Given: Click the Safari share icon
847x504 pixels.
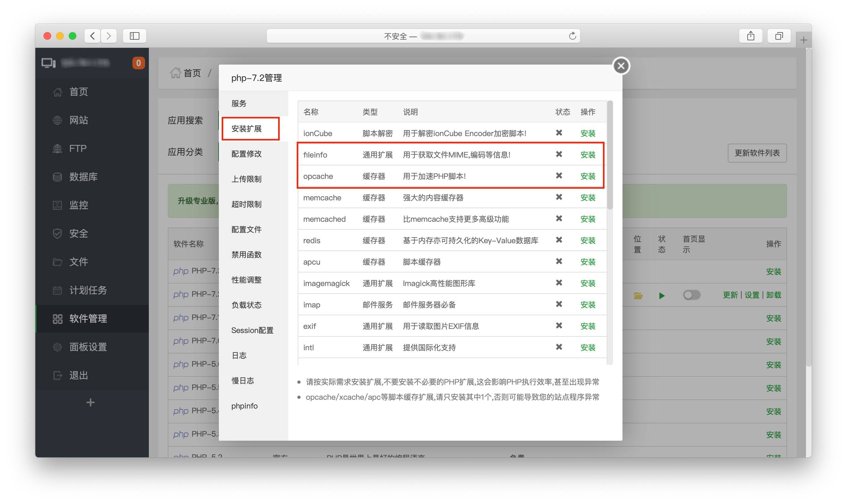Looking at the screenshot, I should click(751, 36).
